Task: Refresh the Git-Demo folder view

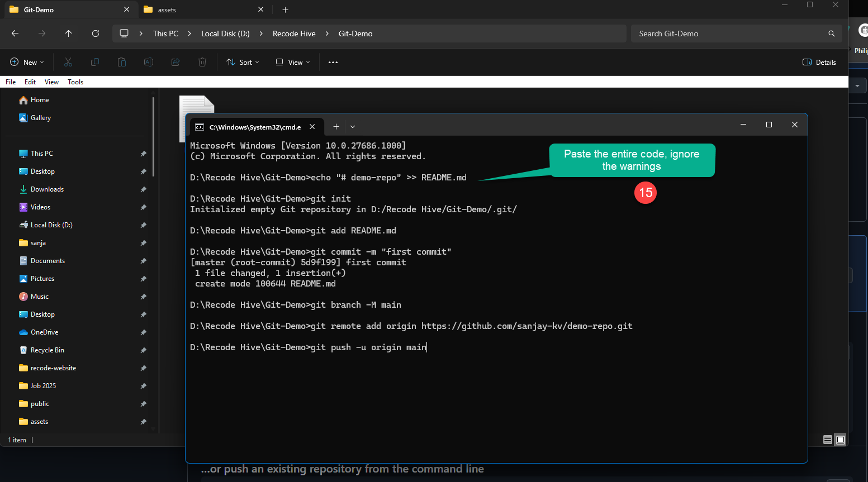Action: pyautogui.click(x=96, y=34)
